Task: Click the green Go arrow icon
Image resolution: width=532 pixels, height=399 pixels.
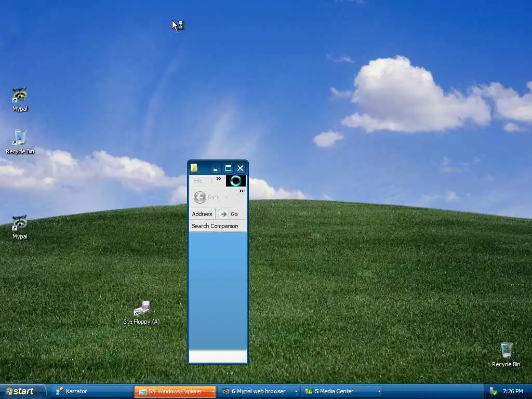Action: point(223,214)
